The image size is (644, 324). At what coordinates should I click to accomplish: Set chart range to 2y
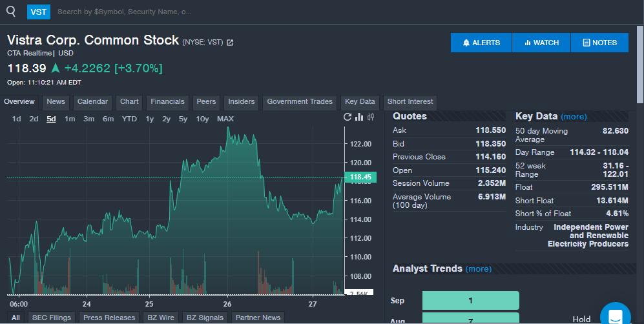(166, 119)
